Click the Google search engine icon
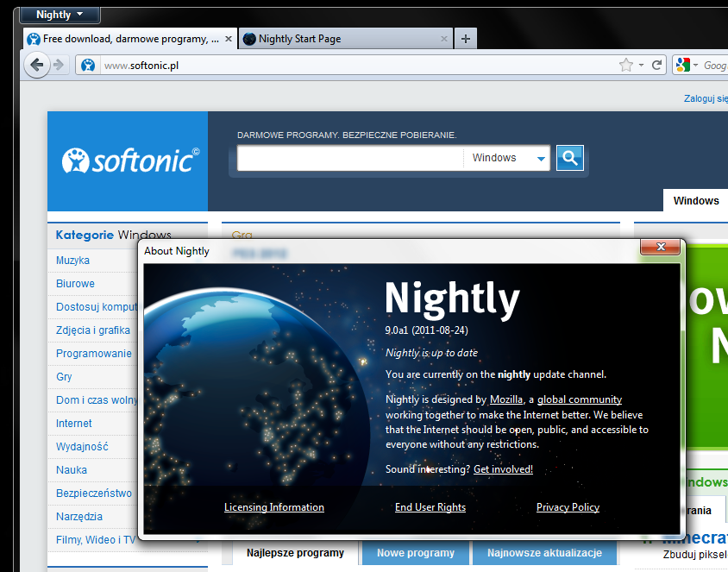728x572 pixels. click(x=683, y=65)
